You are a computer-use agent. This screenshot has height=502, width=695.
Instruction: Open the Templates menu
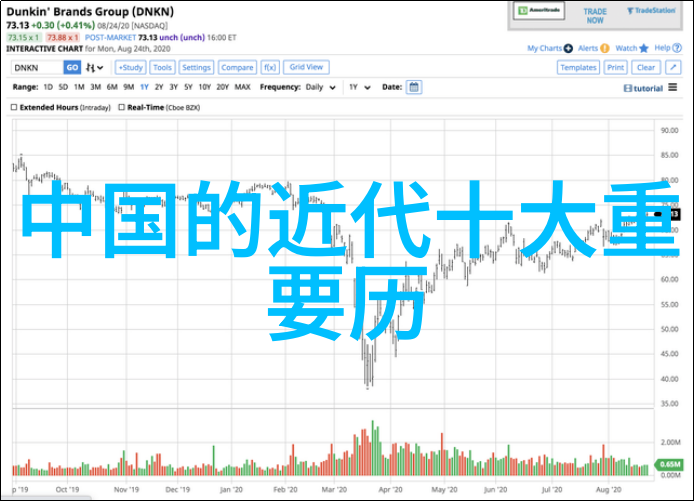578,68
